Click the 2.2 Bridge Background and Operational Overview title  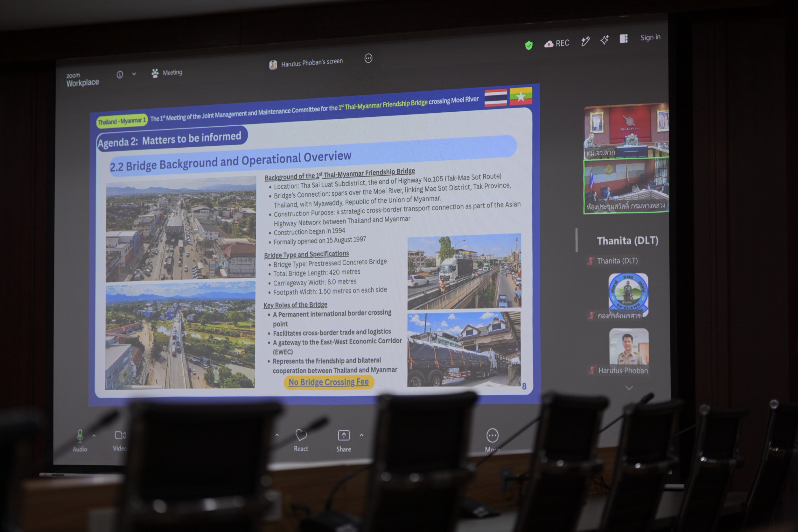(231, 161)
